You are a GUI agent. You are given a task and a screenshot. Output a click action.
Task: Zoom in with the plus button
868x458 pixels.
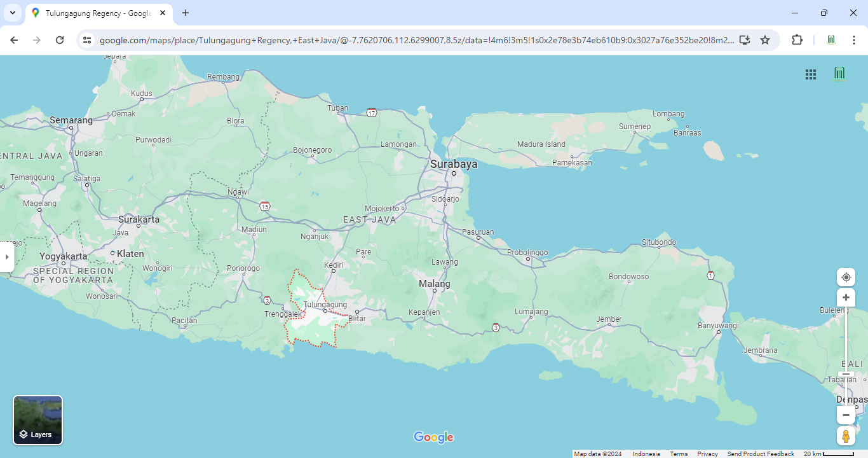(846, 298)
